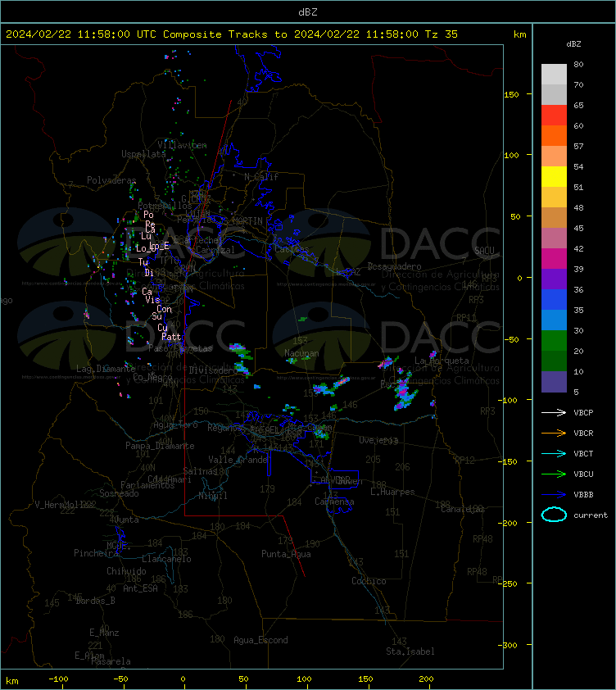Pick the medium green 20–30 dBZ swatch

point(554,341)
